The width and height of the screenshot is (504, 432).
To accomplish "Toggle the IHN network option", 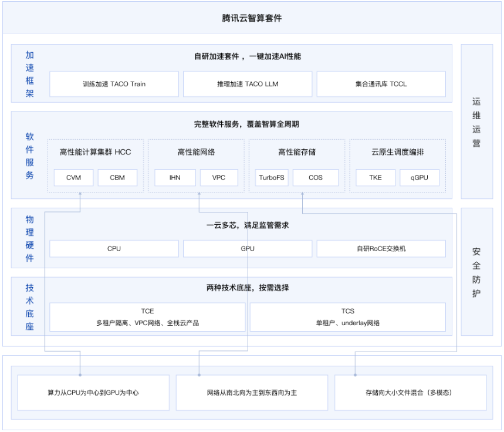I will (175, 177).
